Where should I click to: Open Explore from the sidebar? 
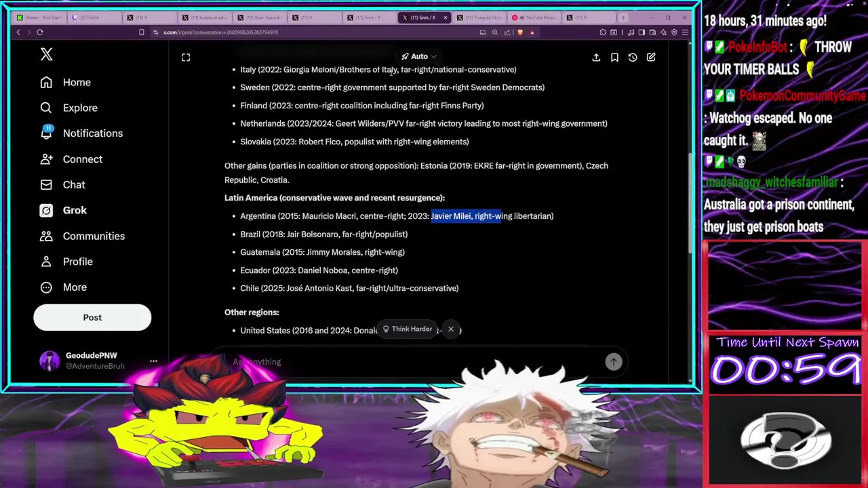(x=68, y=108)
